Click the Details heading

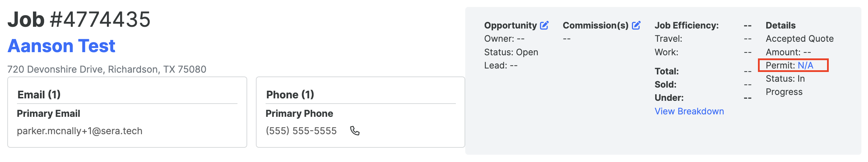(781, 25)
